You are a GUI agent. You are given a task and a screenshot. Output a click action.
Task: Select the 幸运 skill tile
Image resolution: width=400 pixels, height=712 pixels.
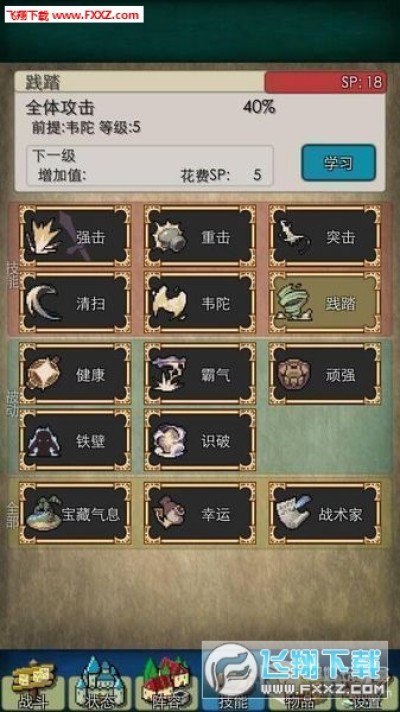coord(200,514)
